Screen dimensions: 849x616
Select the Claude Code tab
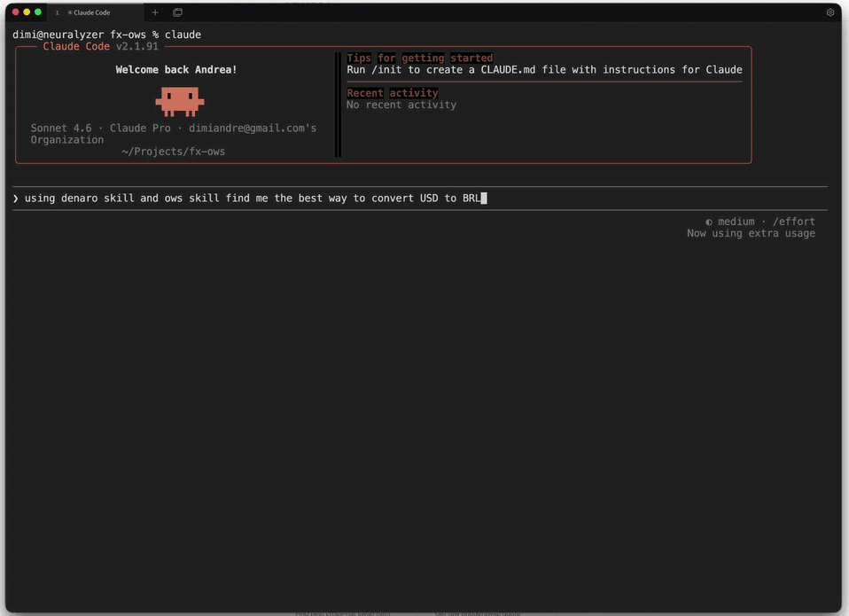click(96, 12)
